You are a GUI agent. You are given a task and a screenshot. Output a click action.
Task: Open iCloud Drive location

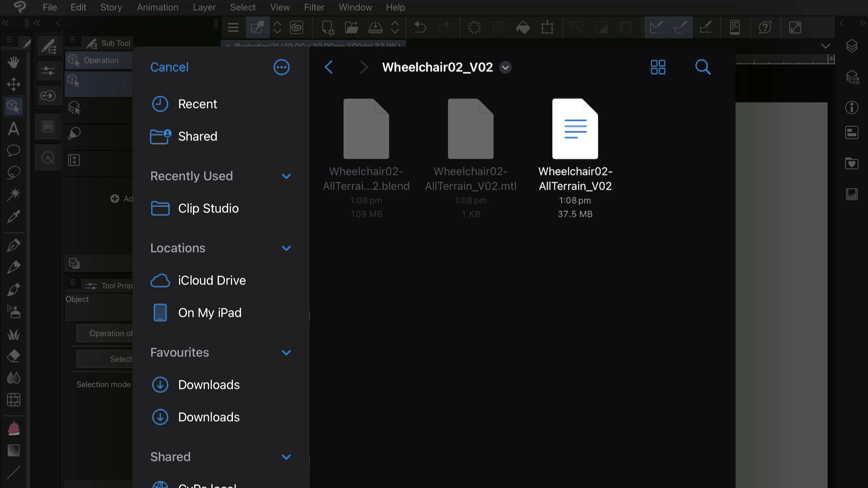(212, 280)
